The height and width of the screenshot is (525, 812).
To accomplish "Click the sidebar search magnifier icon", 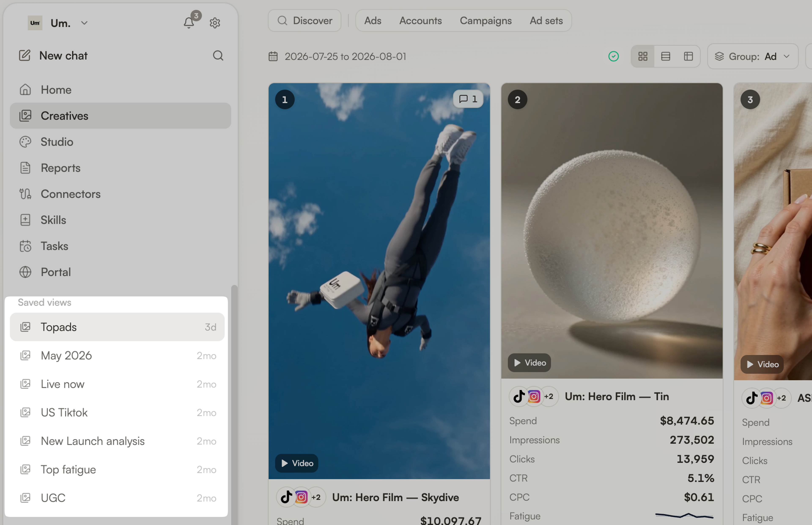I will [x=218, y=56].
